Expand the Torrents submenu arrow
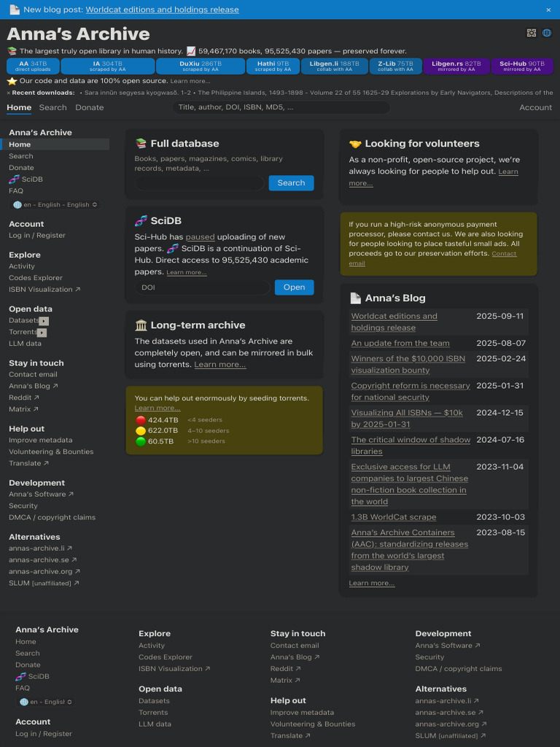This screenshot has width=560, height=747. (x=42, y=332)
